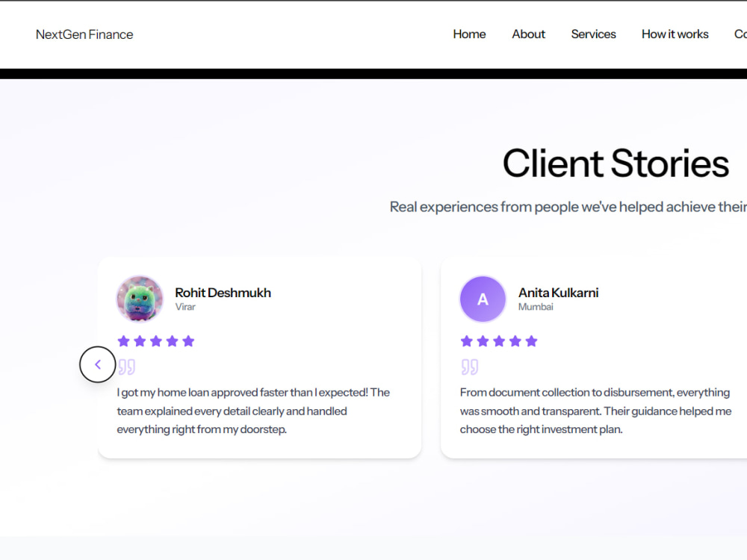747x560 pixels.
Task: Select the name "Rohit Deshmukh"
Action: [x=223, y=293]
